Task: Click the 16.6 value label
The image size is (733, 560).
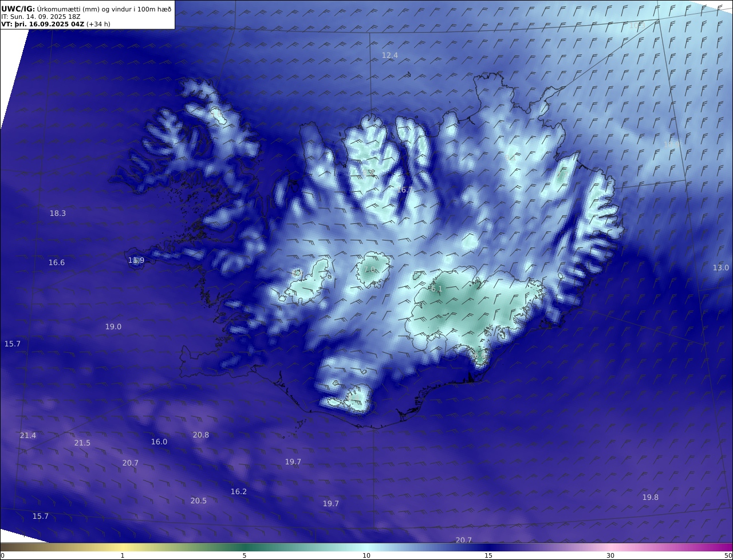Action: point(57,263)
